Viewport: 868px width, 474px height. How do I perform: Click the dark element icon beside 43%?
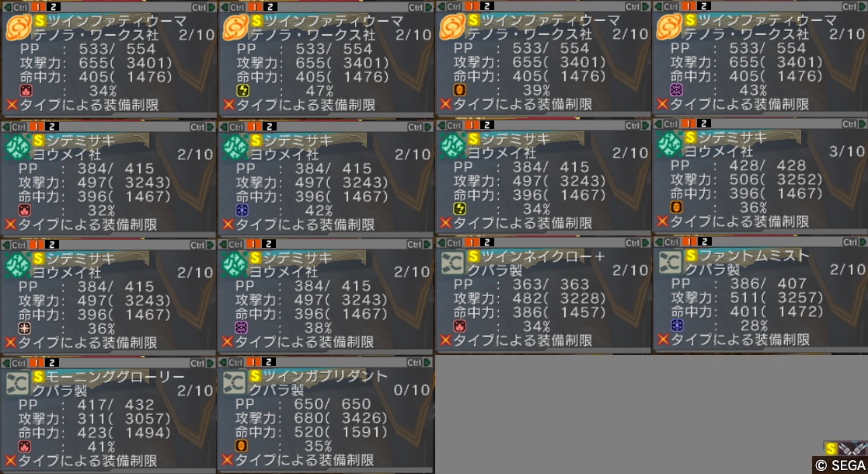(677, 89)
